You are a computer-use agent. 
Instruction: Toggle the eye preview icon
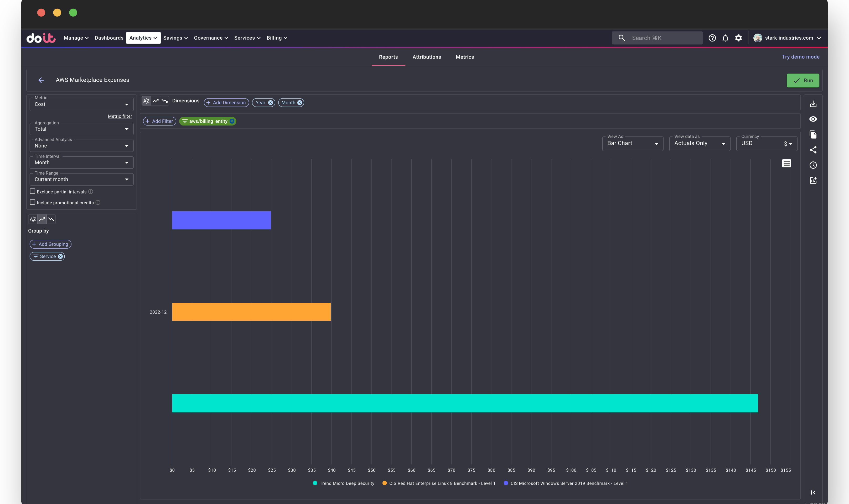[x=813, y=119]
